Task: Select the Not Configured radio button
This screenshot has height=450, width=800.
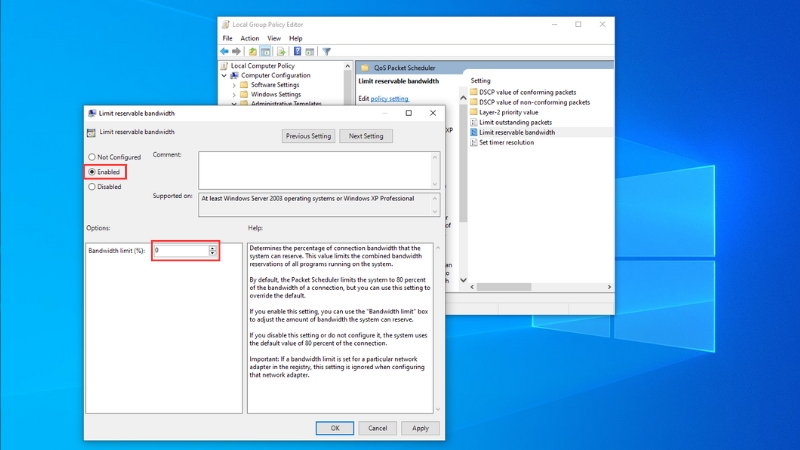Action: [x=93, y=157]
